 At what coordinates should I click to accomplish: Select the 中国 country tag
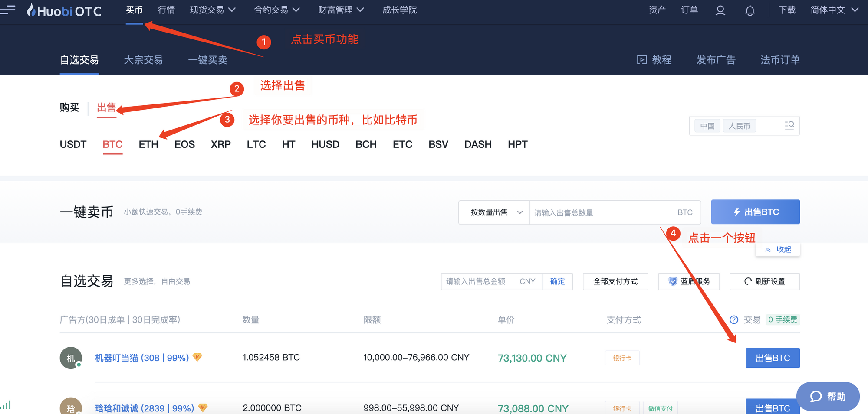point(707,126)
